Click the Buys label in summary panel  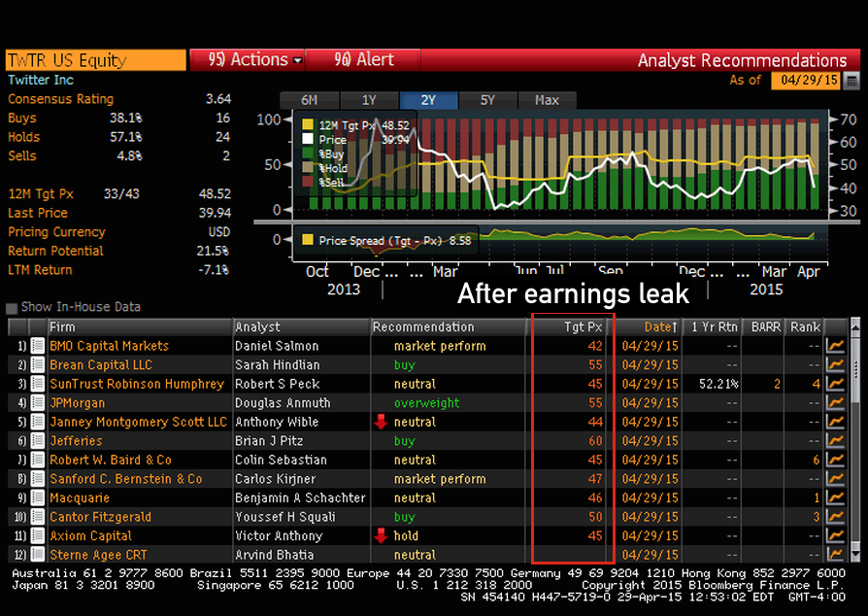coord(22,118)
